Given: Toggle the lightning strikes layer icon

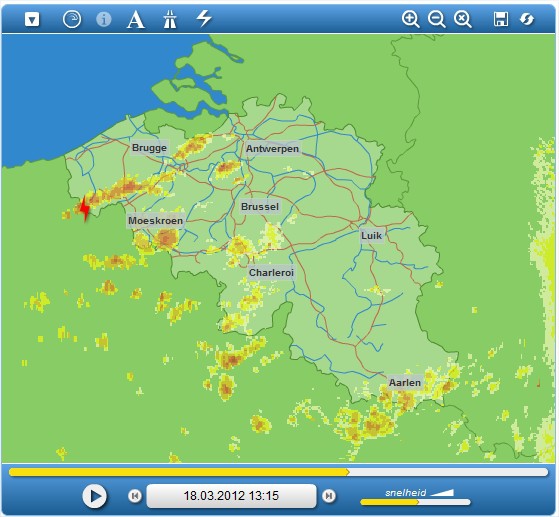Looking at the screenshot, I should 204,19.
